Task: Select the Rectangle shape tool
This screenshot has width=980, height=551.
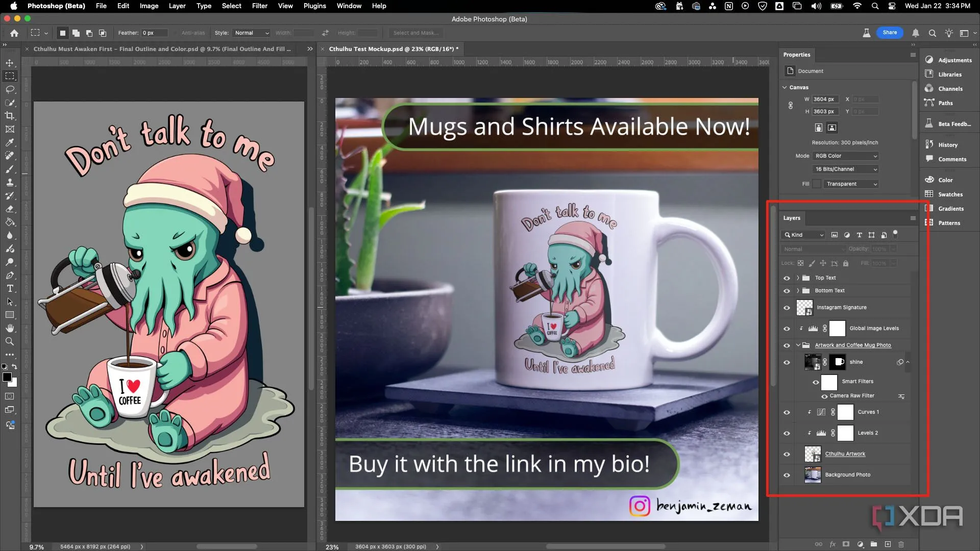Action: [x=10, y=315]
